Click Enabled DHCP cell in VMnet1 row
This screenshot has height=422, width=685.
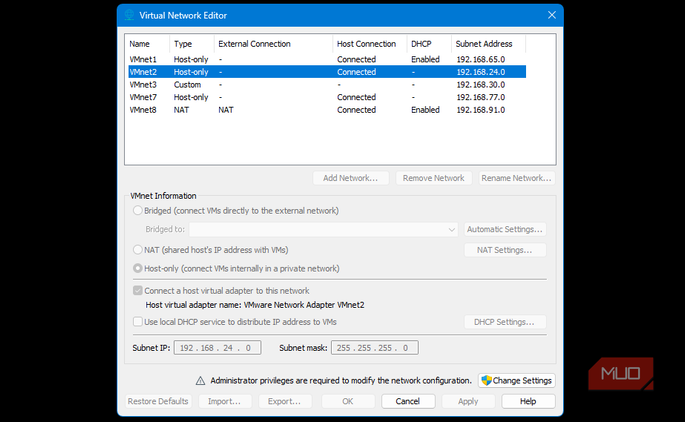pos(425,59)
